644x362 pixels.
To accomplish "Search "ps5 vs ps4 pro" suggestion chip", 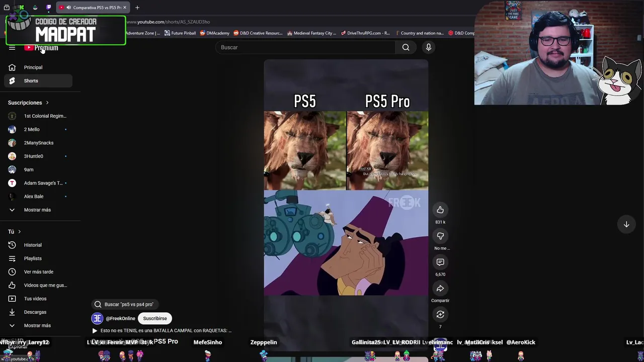I will click(x=125, y=304).
